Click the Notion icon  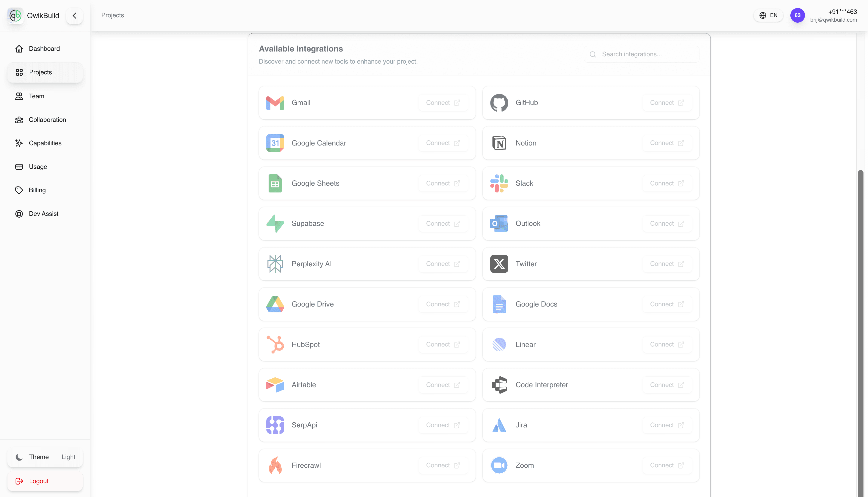[x=499, y=143]
